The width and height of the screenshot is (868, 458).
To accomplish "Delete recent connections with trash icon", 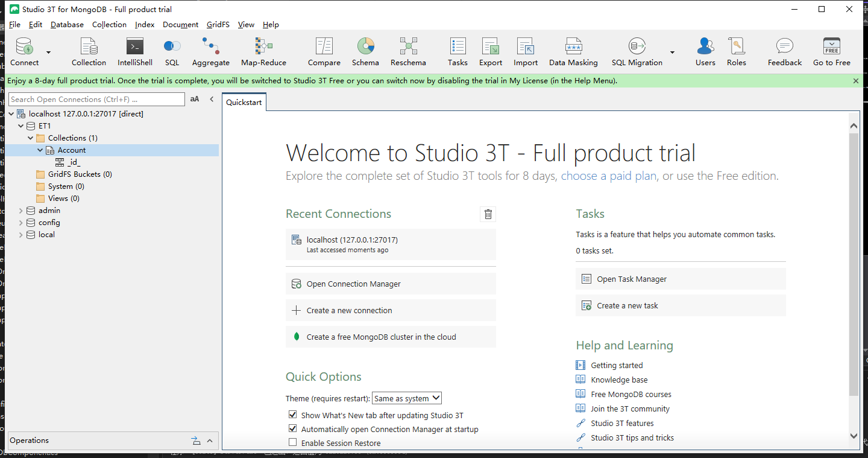I will coord(488,214).
